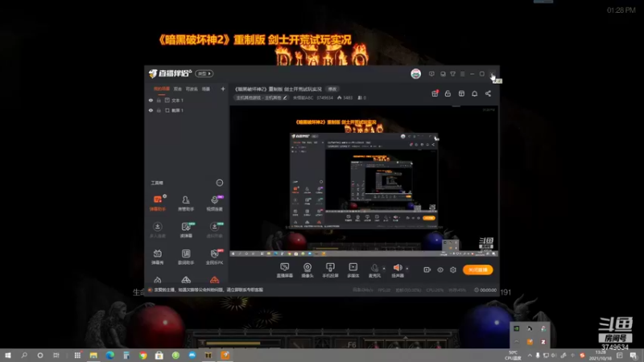
Task: Open the 视频连麦 tool
Action: (x=214, y=203)
